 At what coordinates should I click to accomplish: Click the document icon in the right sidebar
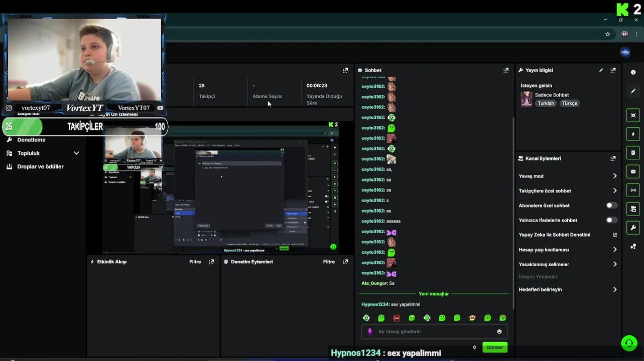click(633, 152)
